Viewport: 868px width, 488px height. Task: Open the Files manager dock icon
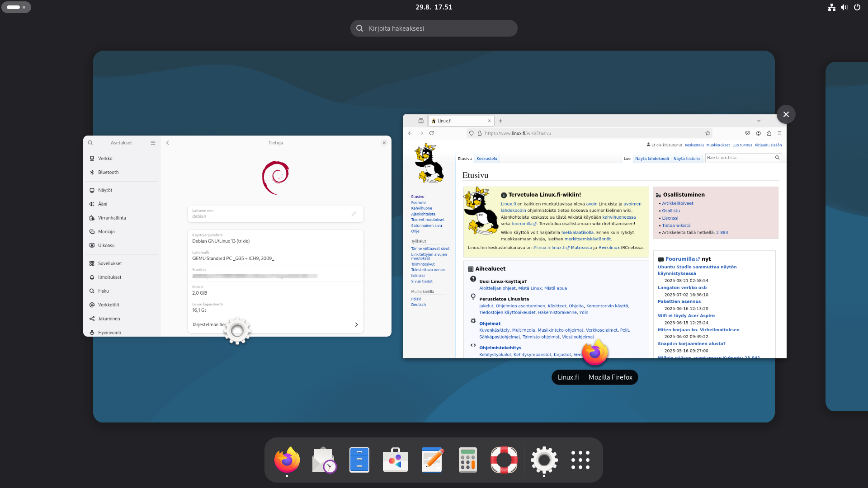coord(359,460)
